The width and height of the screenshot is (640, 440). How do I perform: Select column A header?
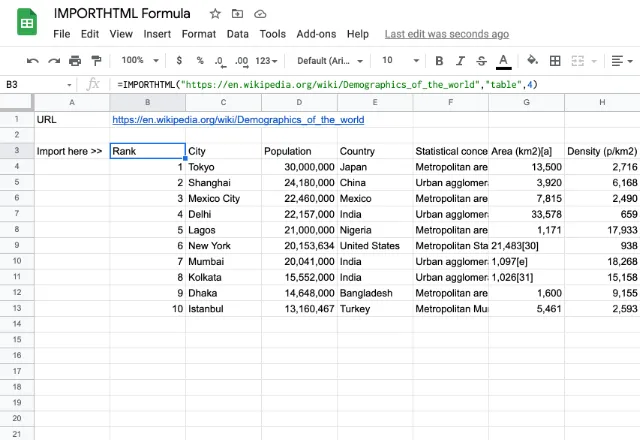coord(72,102)
